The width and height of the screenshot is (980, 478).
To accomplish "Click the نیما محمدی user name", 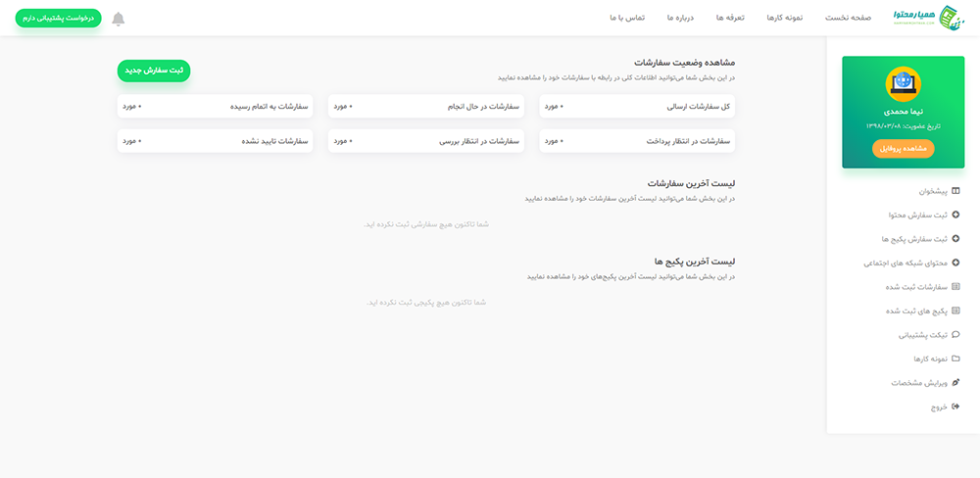I will (x=904, y=112).
